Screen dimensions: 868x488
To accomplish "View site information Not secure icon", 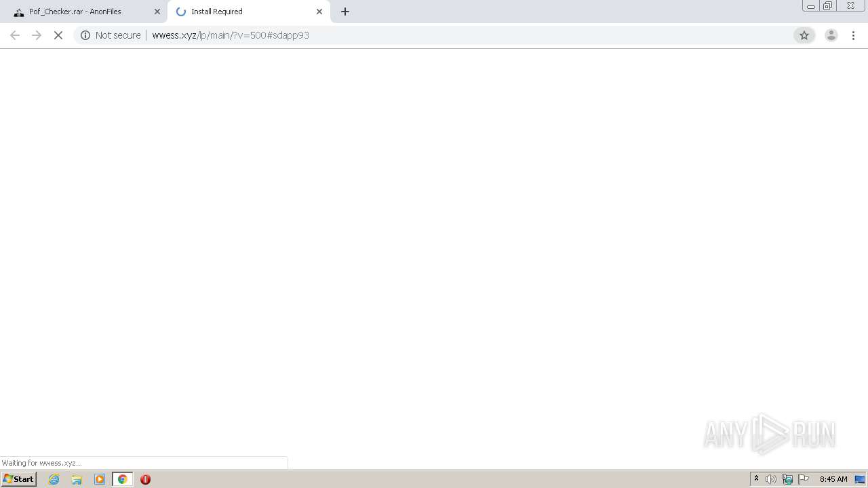I will 85,35.
